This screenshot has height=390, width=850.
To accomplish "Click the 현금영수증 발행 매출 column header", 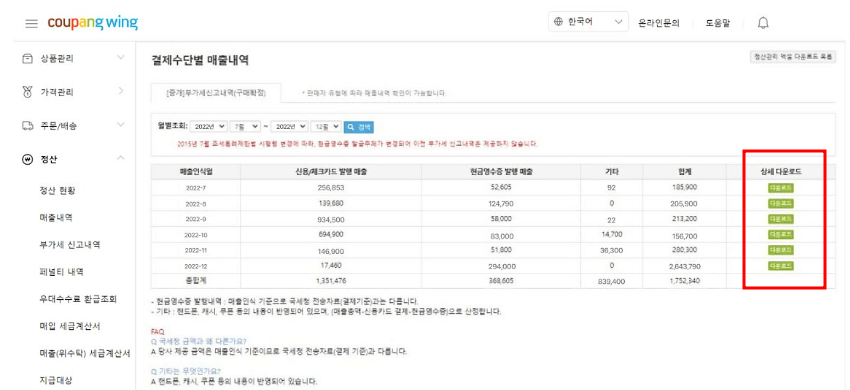I will coord(501,171).
